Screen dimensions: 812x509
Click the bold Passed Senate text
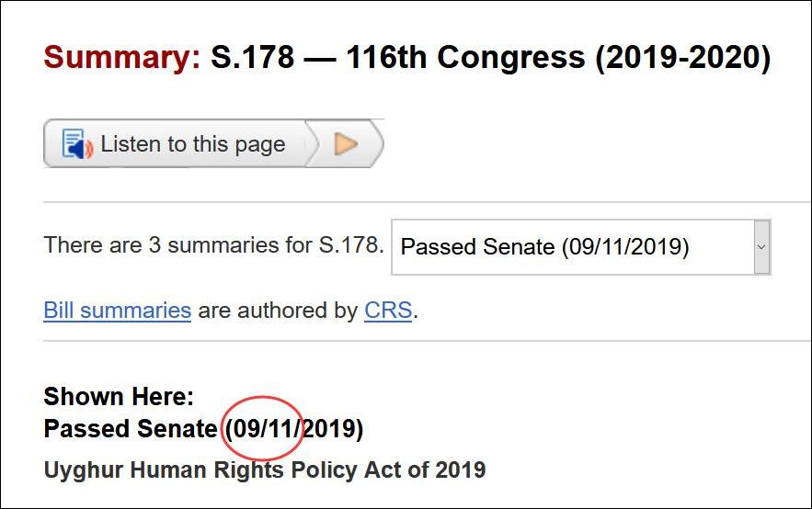click(x=131, y=428)
